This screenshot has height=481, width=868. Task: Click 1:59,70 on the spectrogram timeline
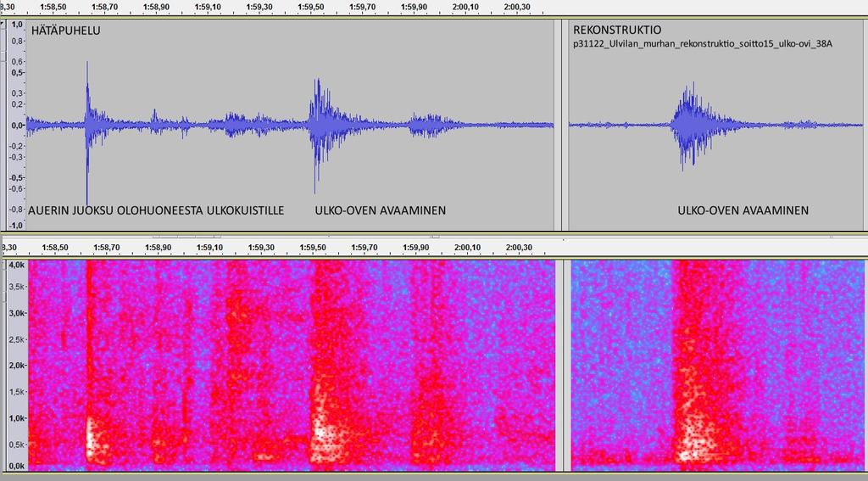click(x=364, y=248)
